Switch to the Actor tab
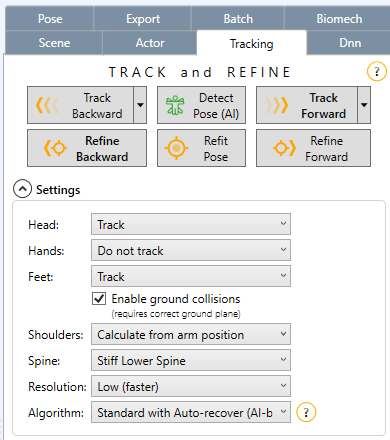 point(150,43)
